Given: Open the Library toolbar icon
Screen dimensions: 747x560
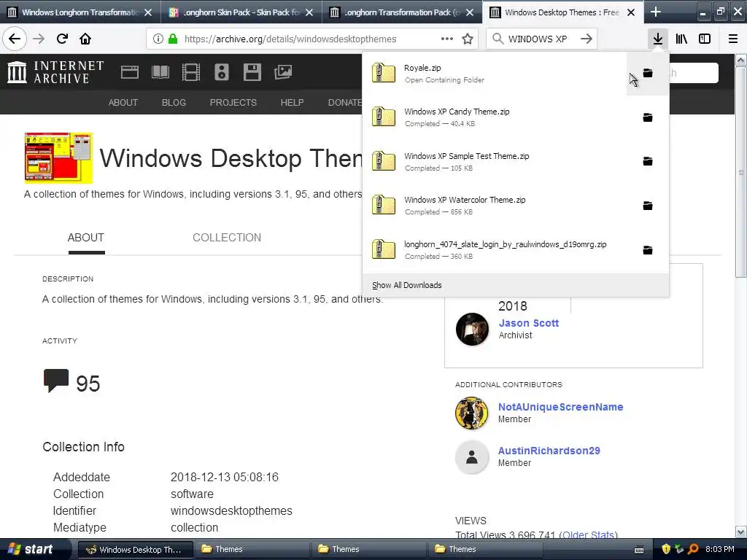Looking at the screenshot, I should click(x=681, y=39).
